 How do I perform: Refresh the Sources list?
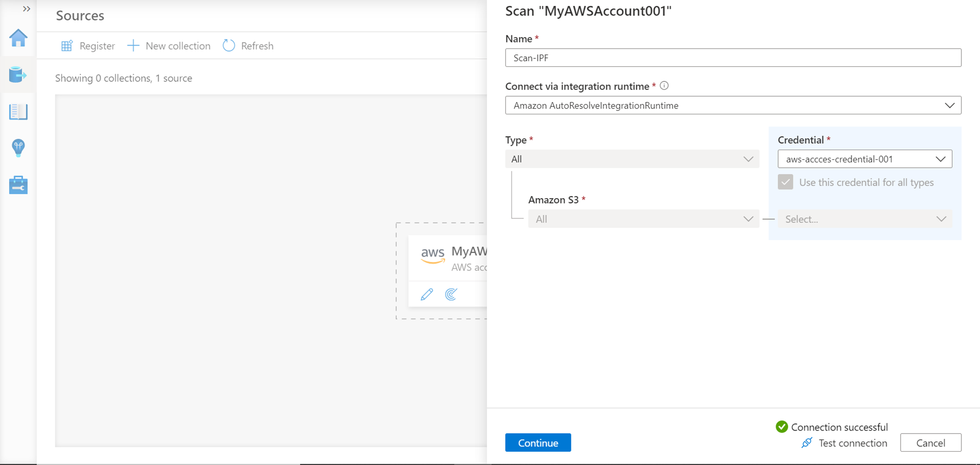tap(248, 46)
